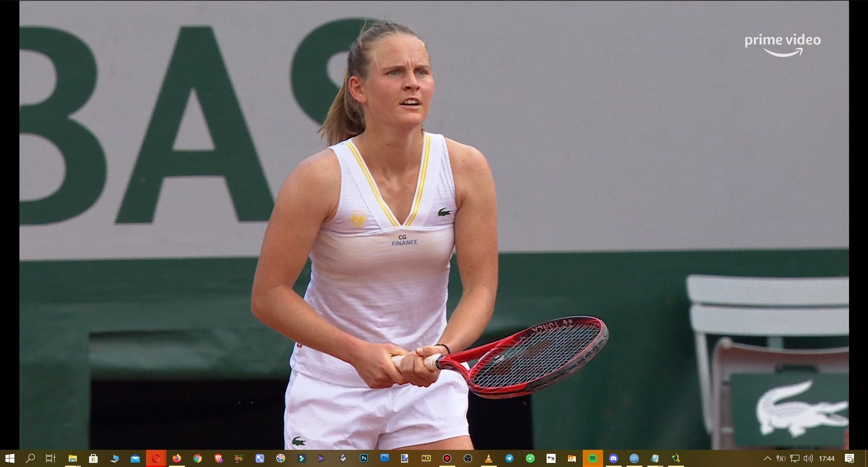The image size is (868, 467).
Task: Open the Action Center notifications
Action: click(x=849, y=458)
